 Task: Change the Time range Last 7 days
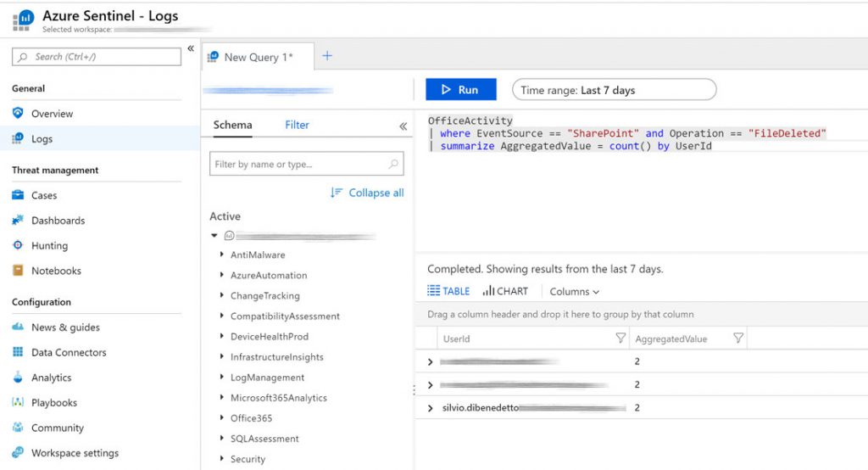pyautogui.click(x=614, y=90)
